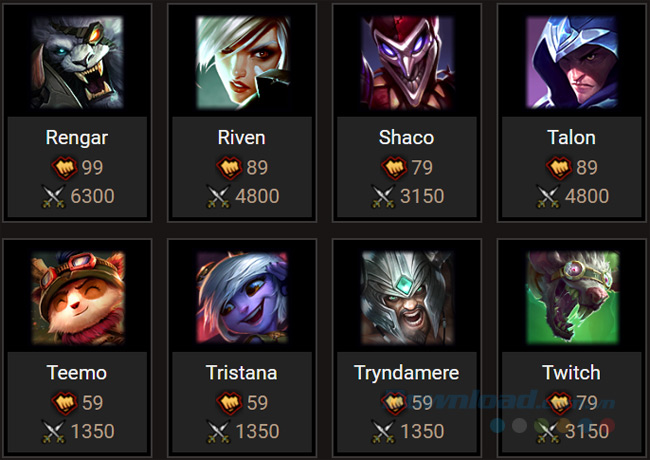Viewport: 650px width, 460px height.
Task: Click the crossed swords icon beside Shaco's 3150
Action: [383, 196]
